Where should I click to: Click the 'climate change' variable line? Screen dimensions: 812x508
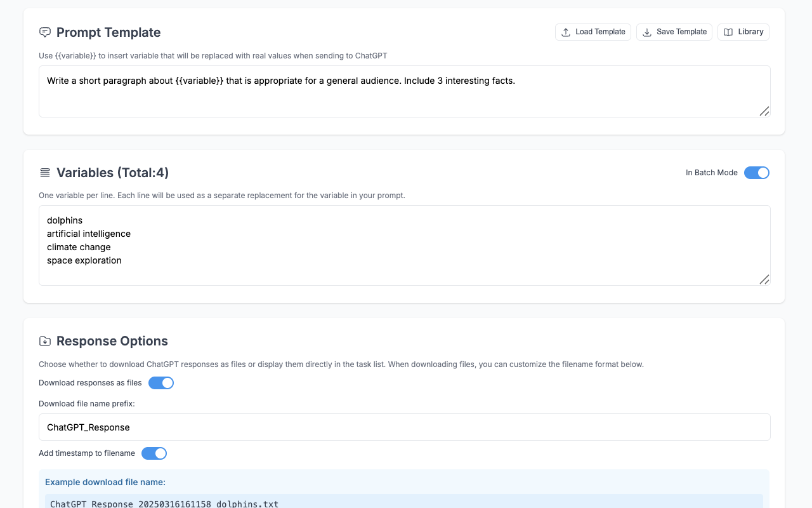pos(79,247)
